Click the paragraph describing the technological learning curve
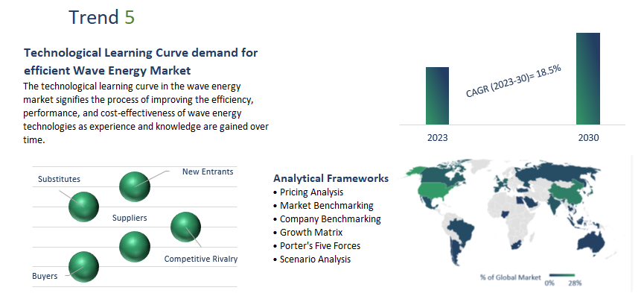The image size is (644, 302). tap(146, 113)
